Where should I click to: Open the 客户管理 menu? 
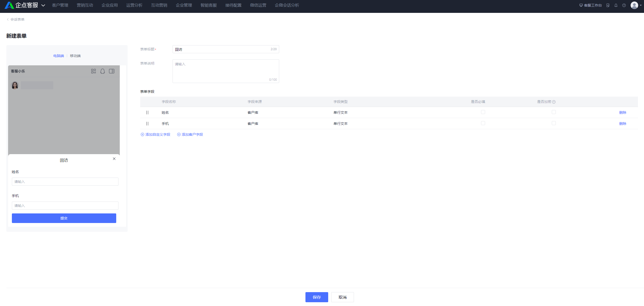[x=60, y=5]
